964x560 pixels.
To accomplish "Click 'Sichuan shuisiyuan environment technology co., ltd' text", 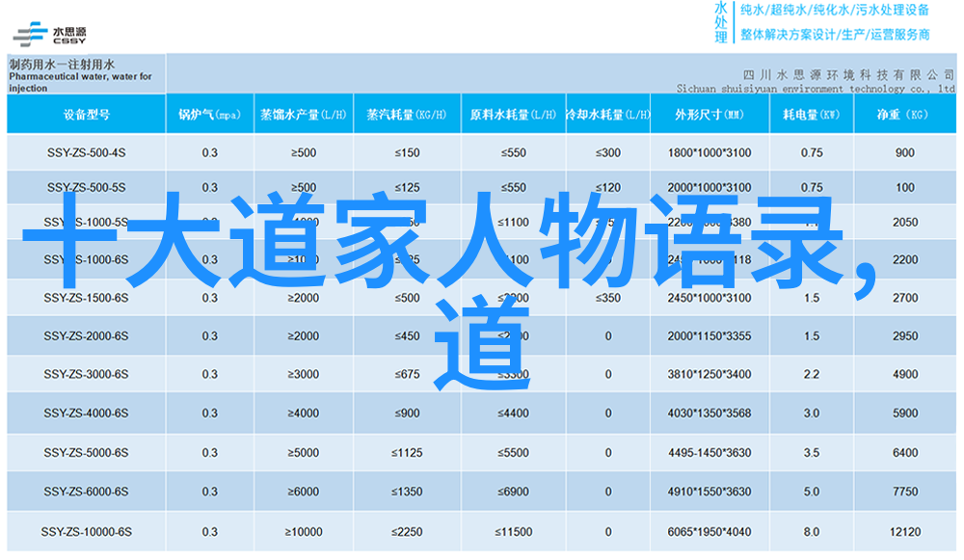I will [x=816, y=89].
